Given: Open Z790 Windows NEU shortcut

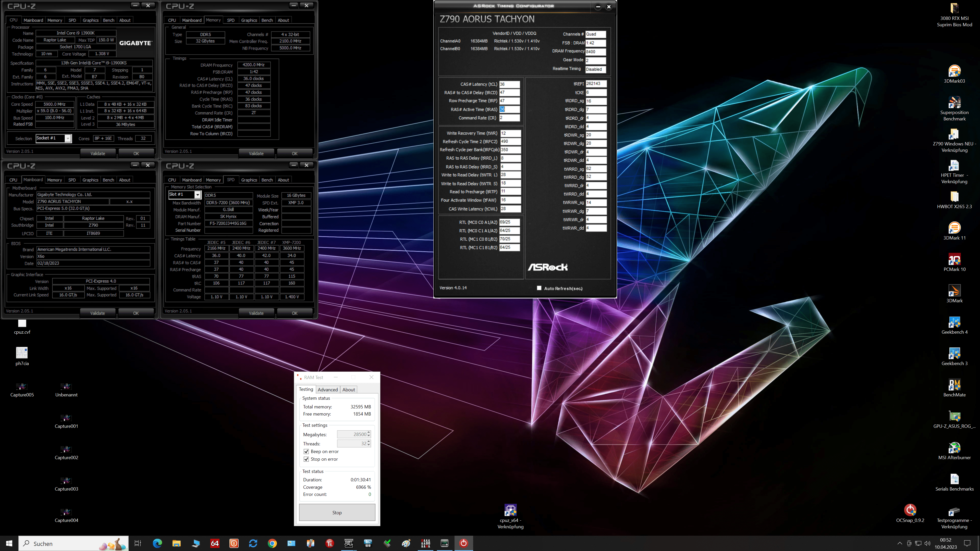Looking at the screenshot, I should [x=954, y=140].
